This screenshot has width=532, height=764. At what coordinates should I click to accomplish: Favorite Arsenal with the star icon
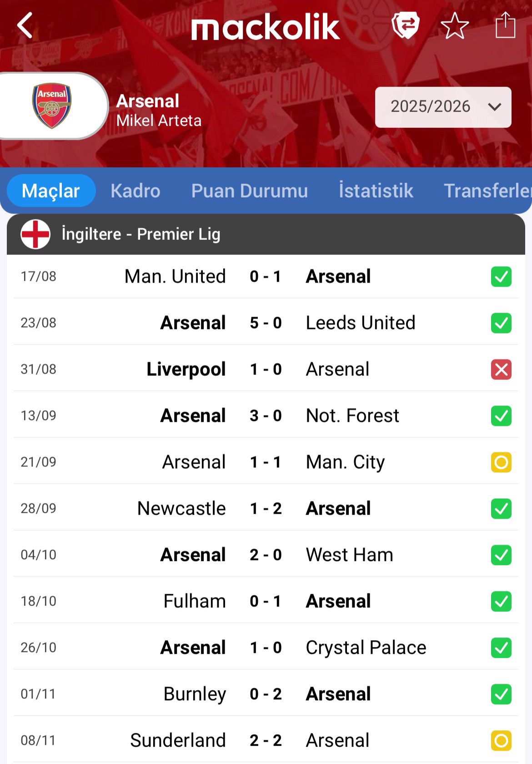(454, 26)
